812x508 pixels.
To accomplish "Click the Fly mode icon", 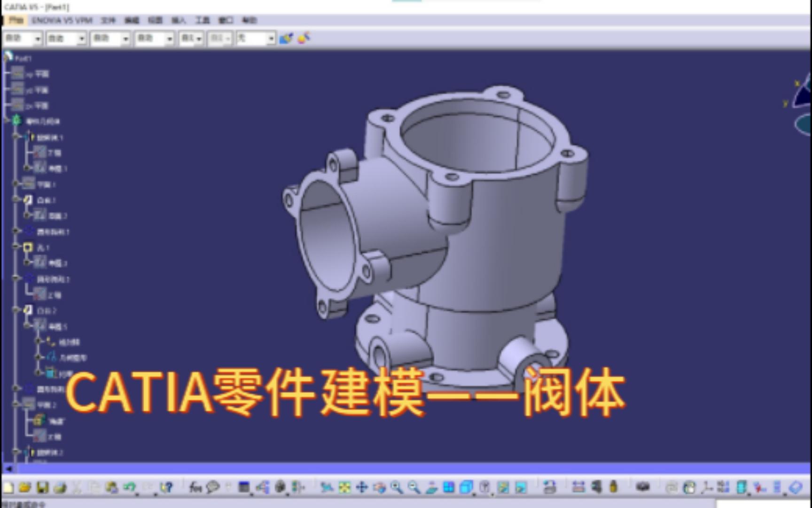I will 326,487.
